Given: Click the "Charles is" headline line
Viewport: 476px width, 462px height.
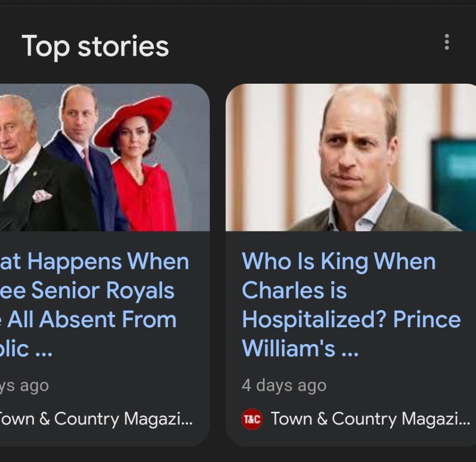Looking at the screenshot, I should point(294,290).
